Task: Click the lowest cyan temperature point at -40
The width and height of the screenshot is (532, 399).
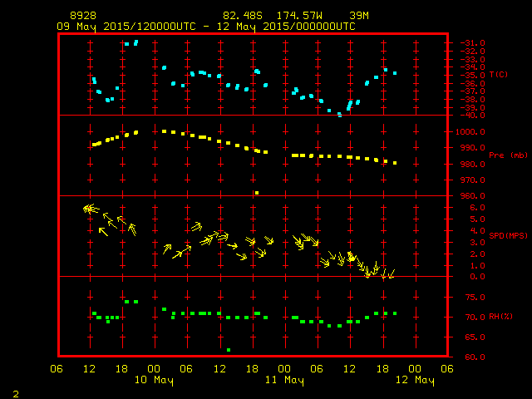Action: tap(340, 115)
